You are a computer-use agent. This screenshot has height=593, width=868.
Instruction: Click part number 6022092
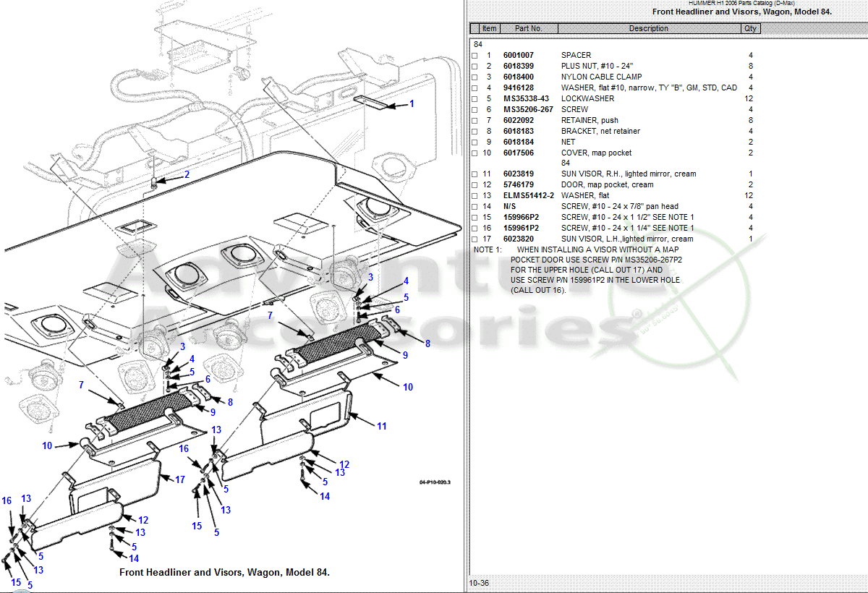click(519, 121)
